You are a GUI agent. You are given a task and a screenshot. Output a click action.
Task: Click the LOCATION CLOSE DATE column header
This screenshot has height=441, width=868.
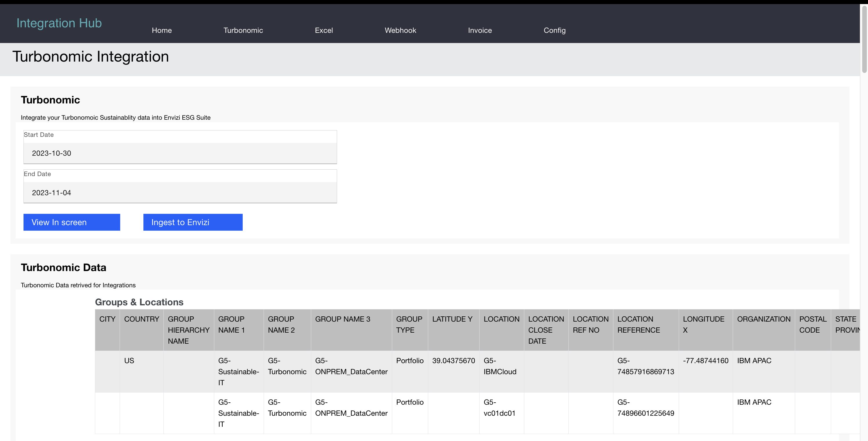tap(545, 330)
